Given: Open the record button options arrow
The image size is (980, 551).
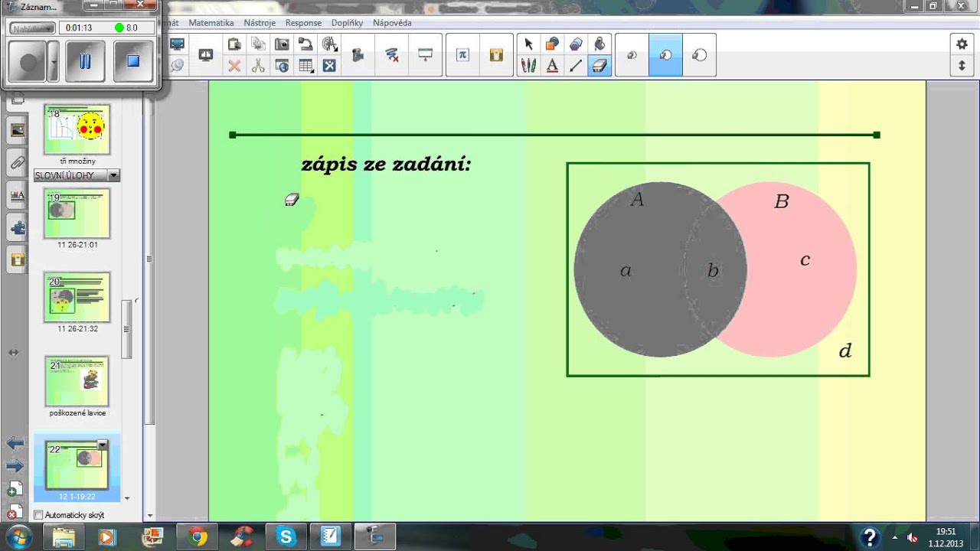Looking at the screenshot, I should tap(53, 60).
